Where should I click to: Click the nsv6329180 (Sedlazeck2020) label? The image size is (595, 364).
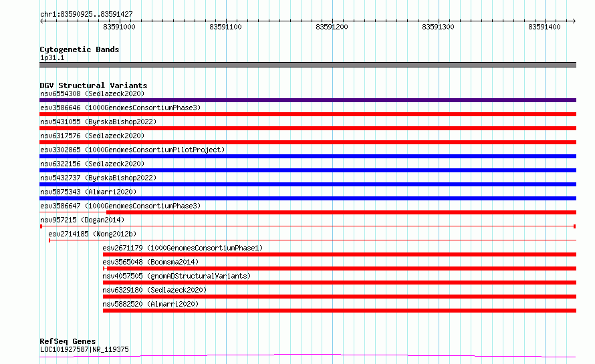[x=154, y=290]
